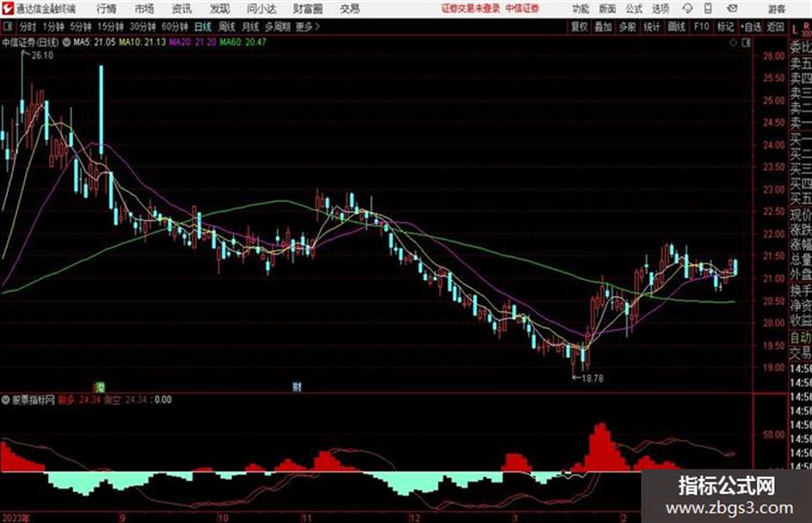Image resolution: width=812 pixels, height=523 pixels.
Task: Switch to 60分钟 period
Action: coord(174,27)
